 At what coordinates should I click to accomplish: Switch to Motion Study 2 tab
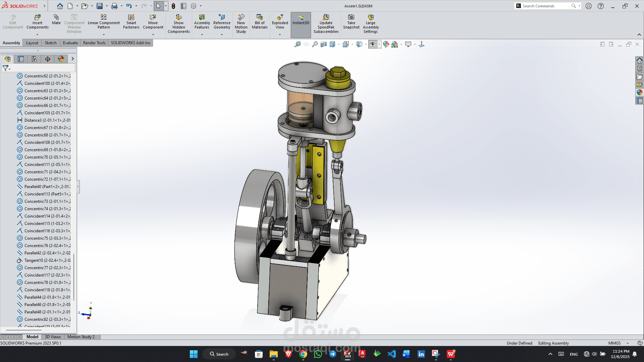(81, 337)
